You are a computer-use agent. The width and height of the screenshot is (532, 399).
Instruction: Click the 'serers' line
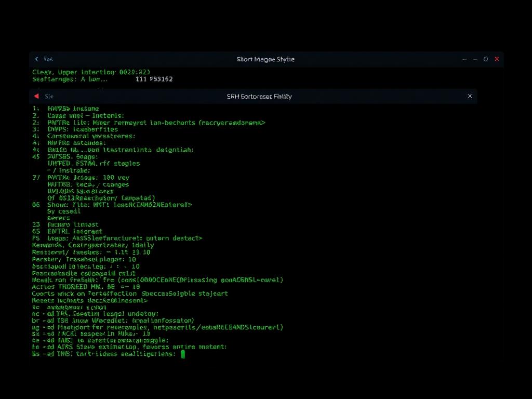pos(59,218)
